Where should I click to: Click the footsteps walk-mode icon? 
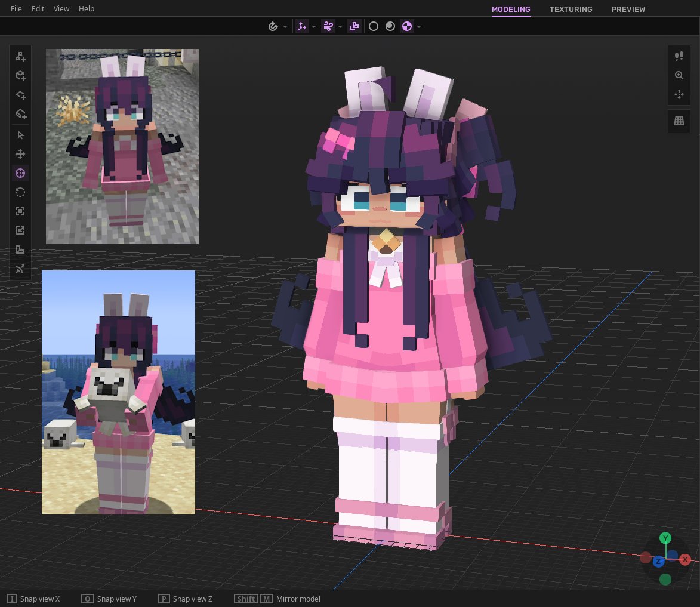679,56
